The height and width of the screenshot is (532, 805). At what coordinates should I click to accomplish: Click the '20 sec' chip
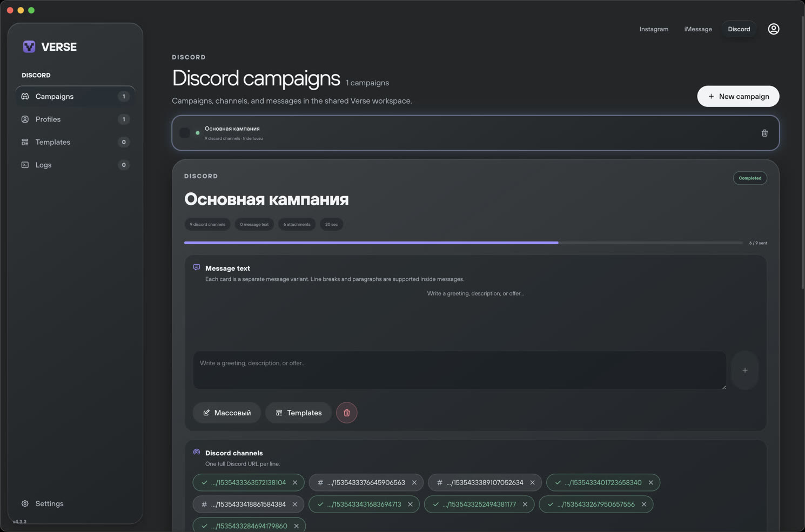pos(331,225)
